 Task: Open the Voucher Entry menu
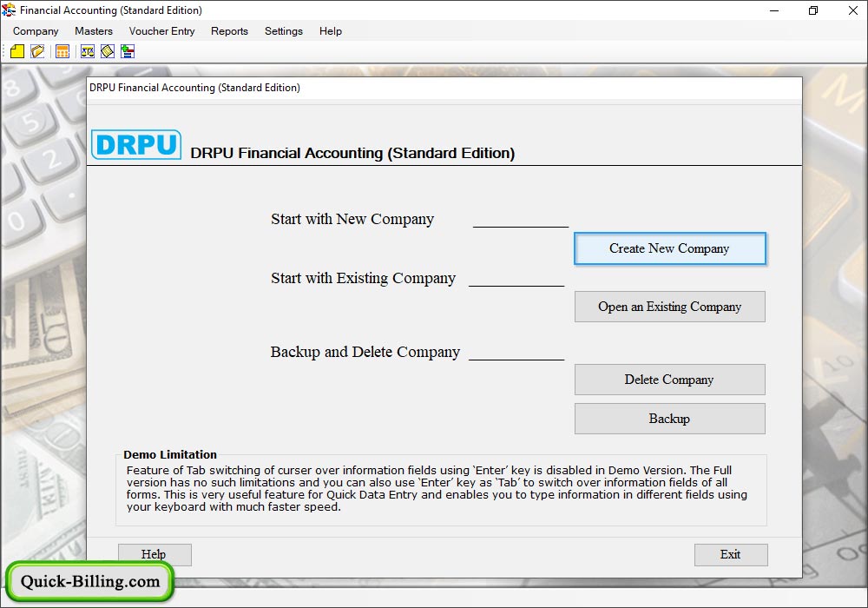coord(161,31)
